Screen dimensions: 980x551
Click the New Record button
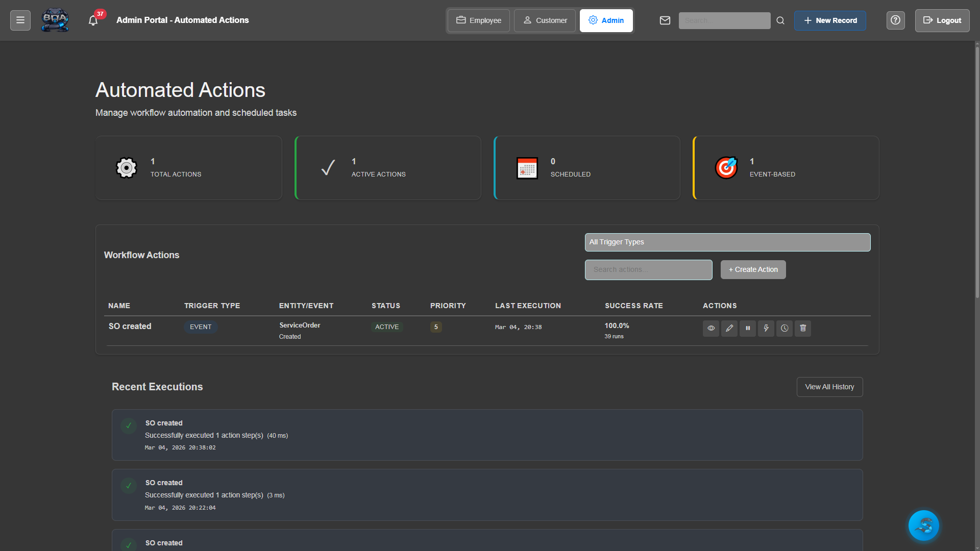point(830,20)
